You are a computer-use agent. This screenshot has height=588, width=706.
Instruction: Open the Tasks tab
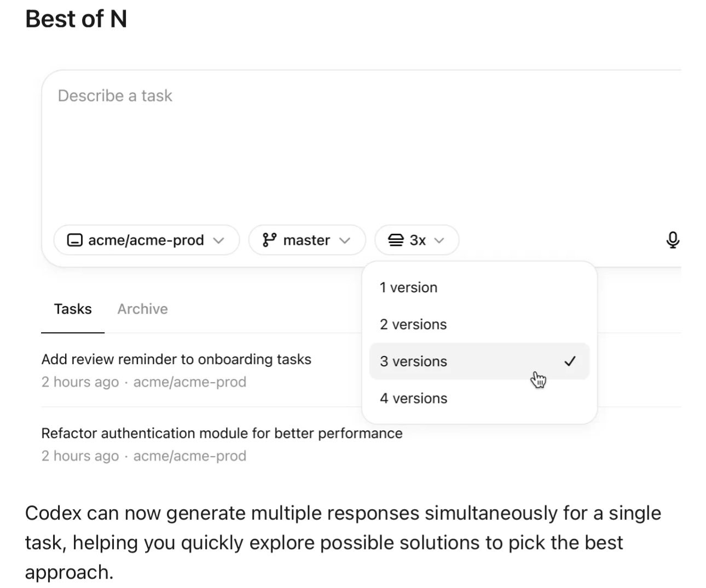point(73,309)
